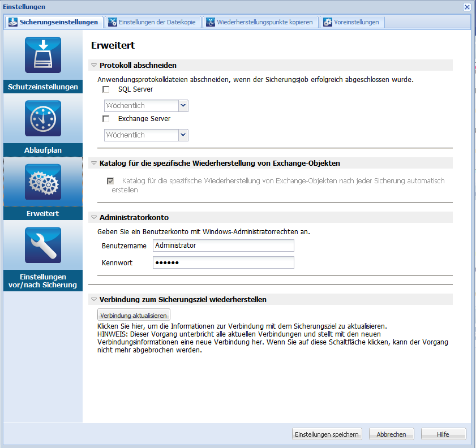Toggle automatic Exchange catalog creation checkbox
This screenshot has width=476, height=448.
pos(110,181)
